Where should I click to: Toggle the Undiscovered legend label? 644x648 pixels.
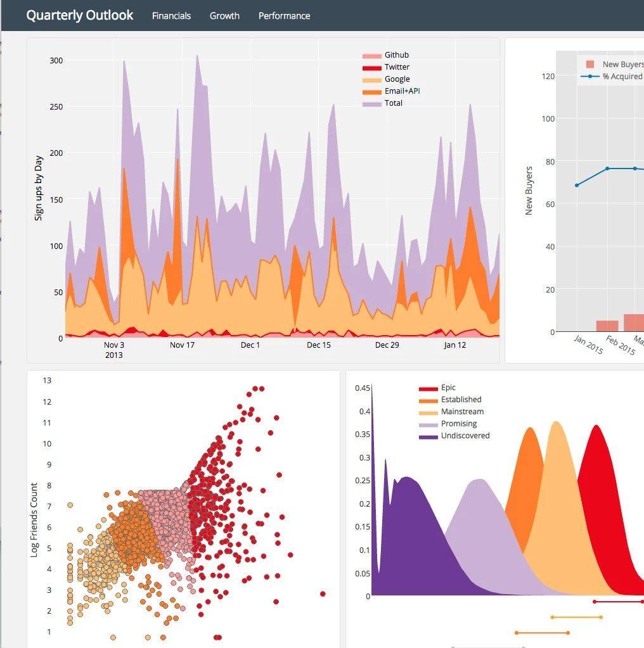(x=465, y=436)
